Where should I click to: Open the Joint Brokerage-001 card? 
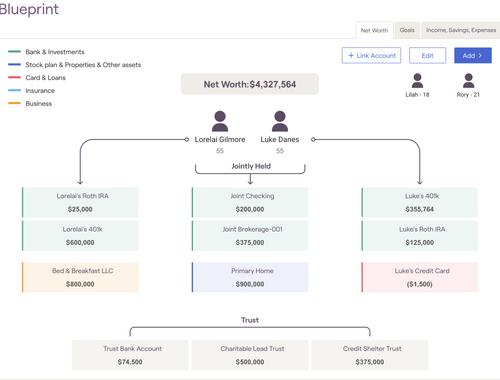tap(250, 236)
